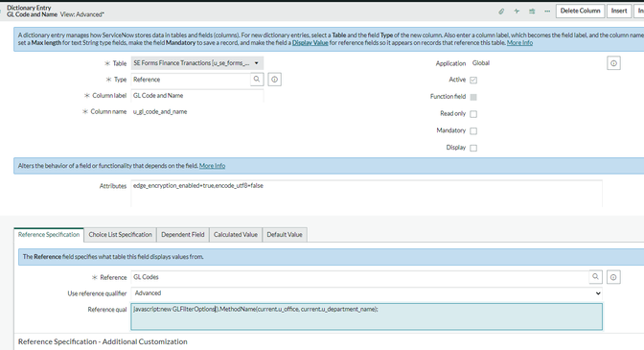Click the Reference GL Codes input field
Screen dimensions: 644x350
click(359, 277)
